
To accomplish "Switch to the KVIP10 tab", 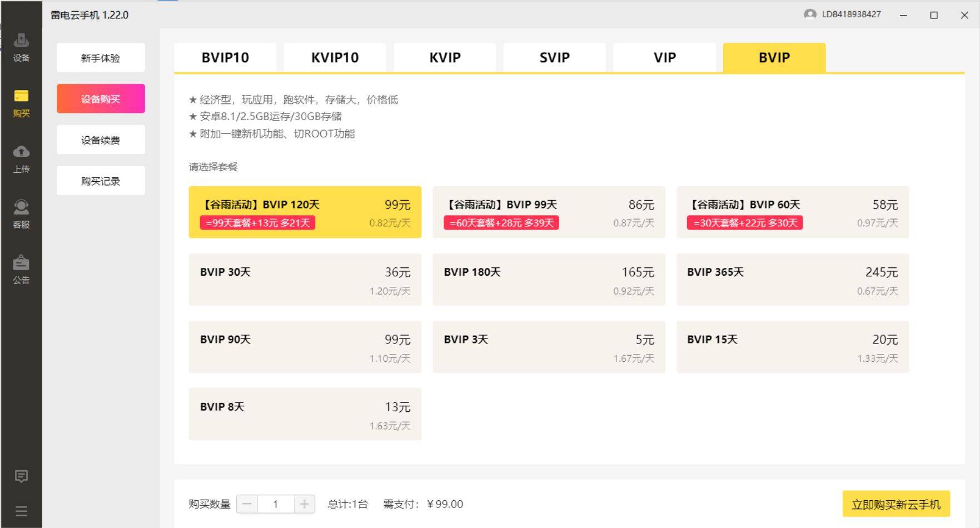I will pyautogui.click(x=335, y=57).
